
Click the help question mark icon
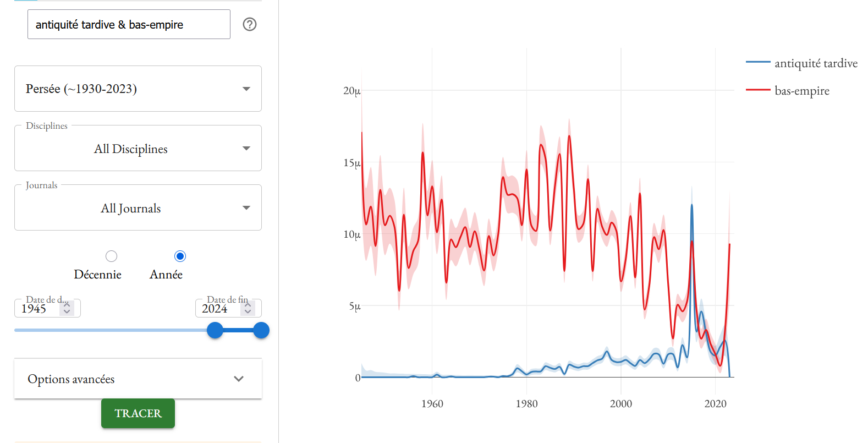coord(250,24)
